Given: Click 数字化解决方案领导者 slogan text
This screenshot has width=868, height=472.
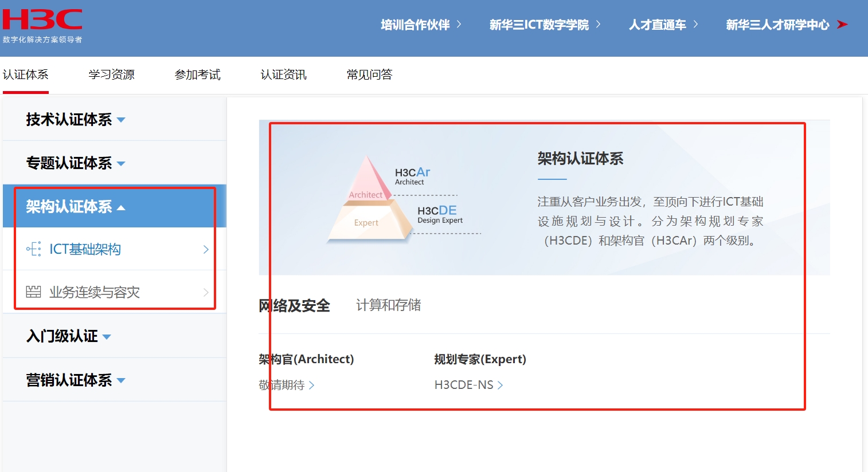Looking at the screenshot, I should point(42,40).
